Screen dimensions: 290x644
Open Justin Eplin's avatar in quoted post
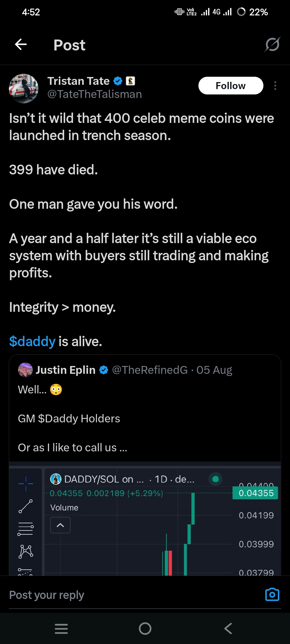25,370
